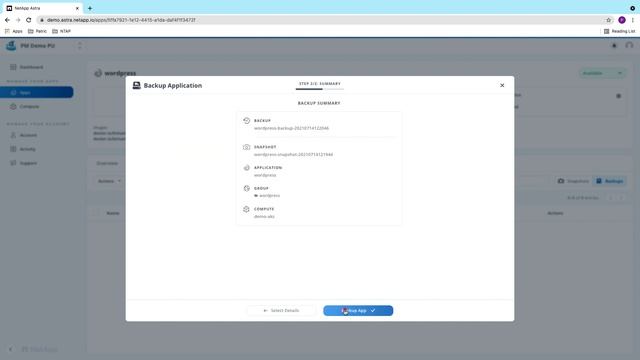Click the Name column header
This screenshot has width=640, height=360.
pyautogui.click(x=113, y=213)
